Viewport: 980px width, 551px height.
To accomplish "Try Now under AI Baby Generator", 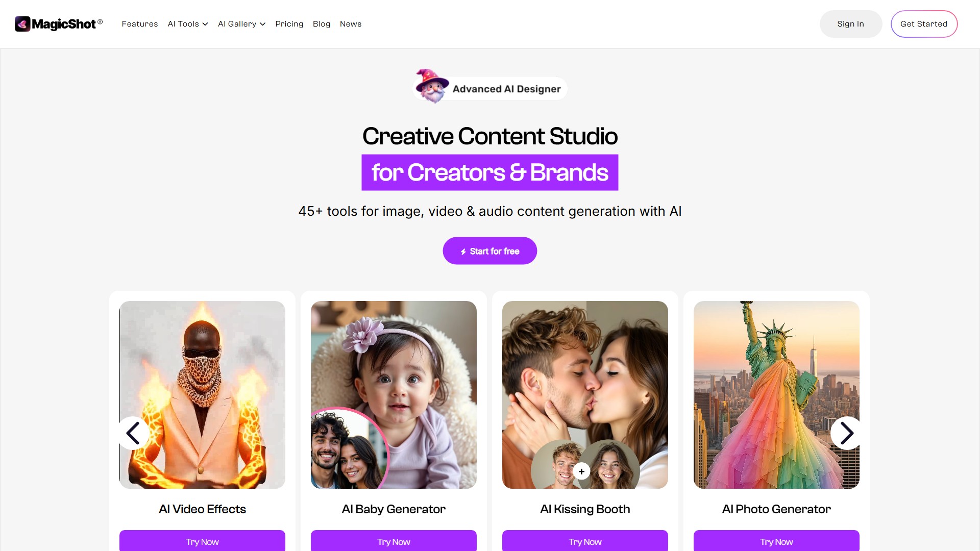I will 394,541.
